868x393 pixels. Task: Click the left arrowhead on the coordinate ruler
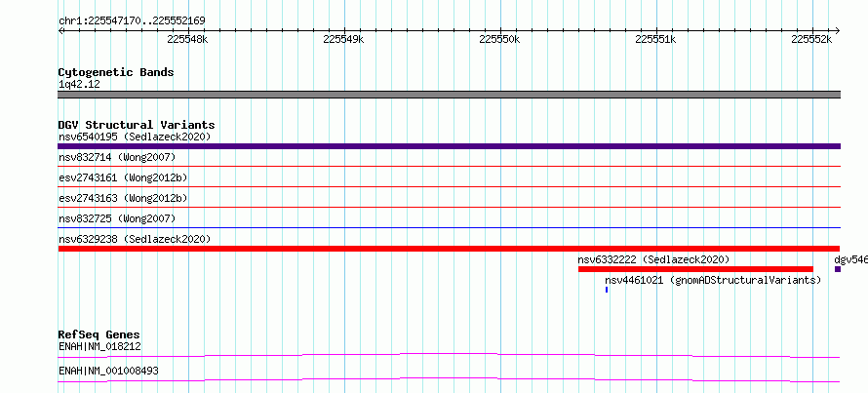(60, 30)
